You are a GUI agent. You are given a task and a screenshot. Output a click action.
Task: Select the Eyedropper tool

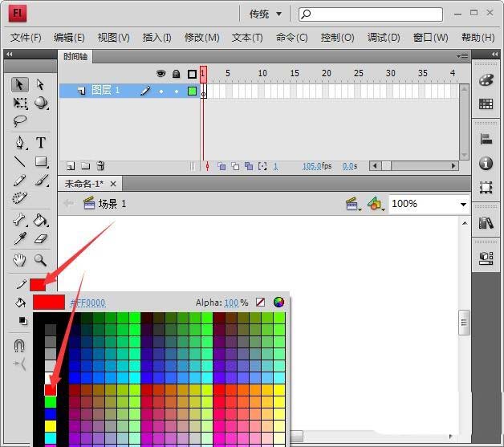(x=20, y=239)
